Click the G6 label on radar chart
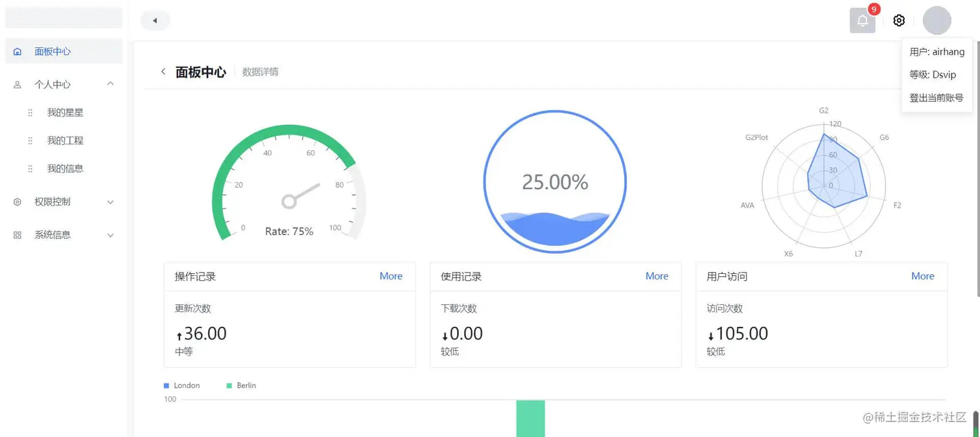Image resolution: width=980 pixels, height=437 pixels. (x=884, y=137)
